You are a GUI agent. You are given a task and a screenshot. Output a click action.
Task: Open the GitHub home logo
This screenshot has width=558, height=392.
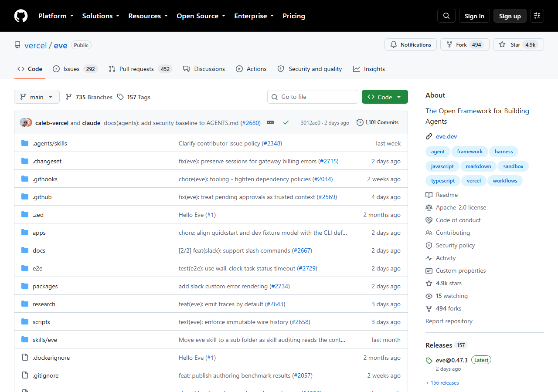(21, 16)
